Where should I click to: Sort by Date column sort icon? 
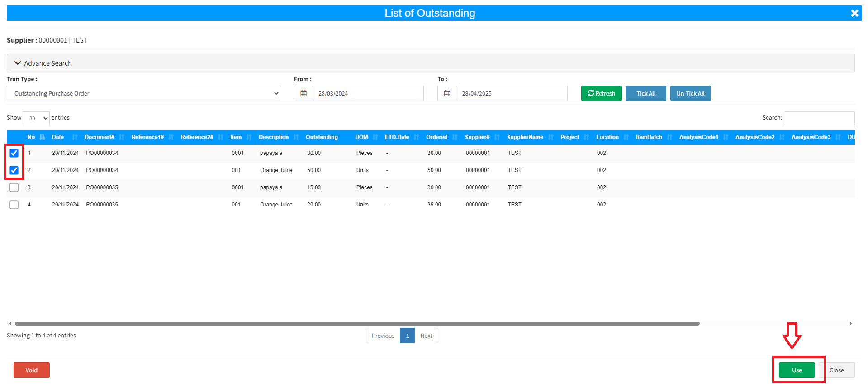75,137
